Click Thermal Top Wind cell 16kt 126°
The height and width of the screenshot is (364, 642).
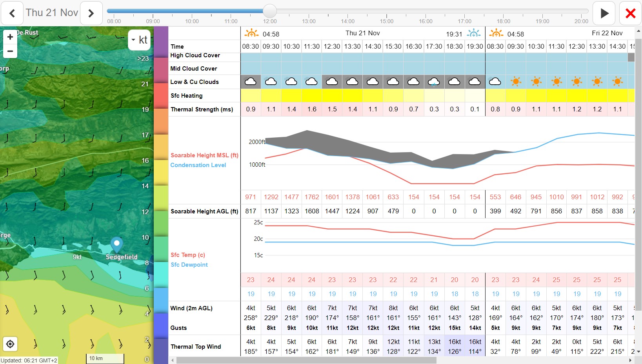pos(455,346)
